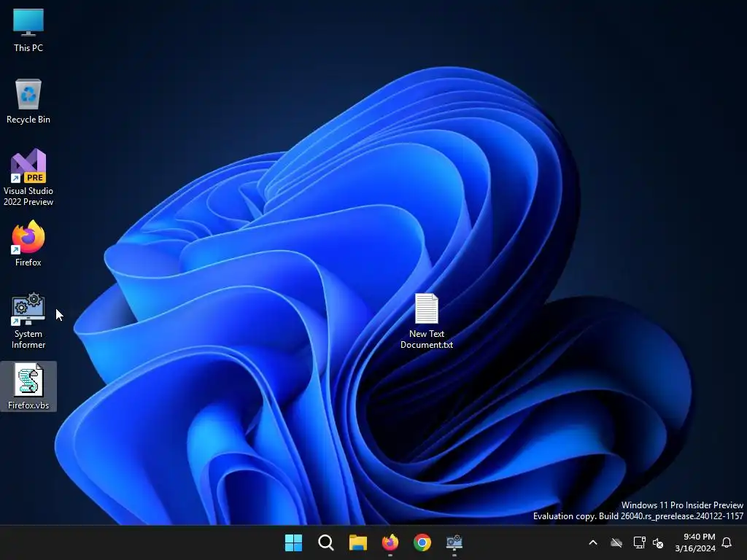Click the OneDrive cloud tray icon

coord(616,542)
